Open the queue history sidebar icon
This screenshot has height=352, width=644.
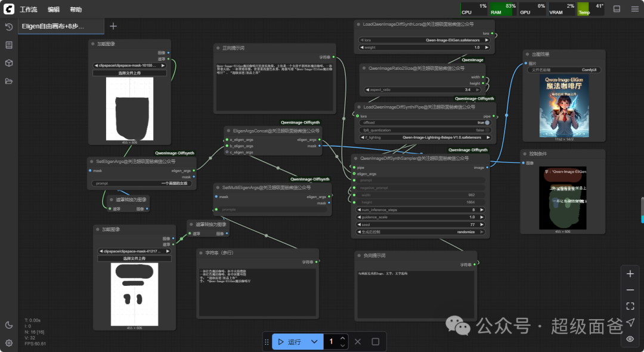pyautogui.click(x=8, y=27)
